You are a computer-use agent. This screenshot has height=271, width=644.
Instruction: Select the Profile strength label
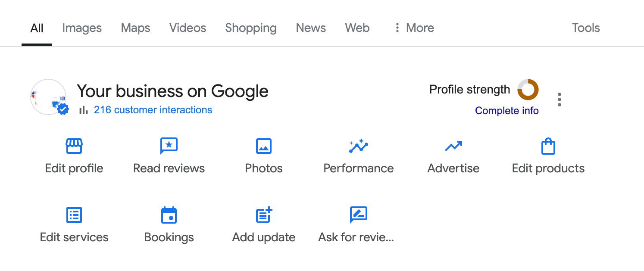469,90
